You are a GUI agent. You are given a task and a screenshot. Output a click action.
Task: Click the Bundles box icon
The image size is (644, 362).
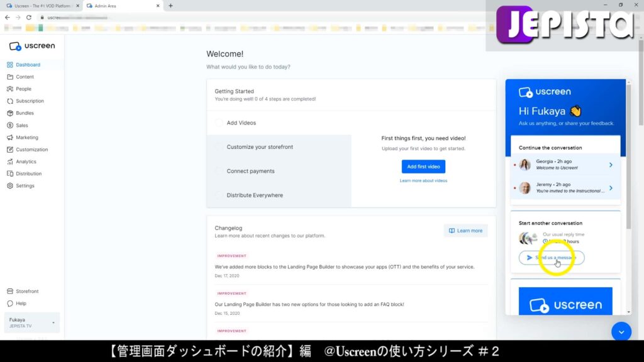coord(10,113)
